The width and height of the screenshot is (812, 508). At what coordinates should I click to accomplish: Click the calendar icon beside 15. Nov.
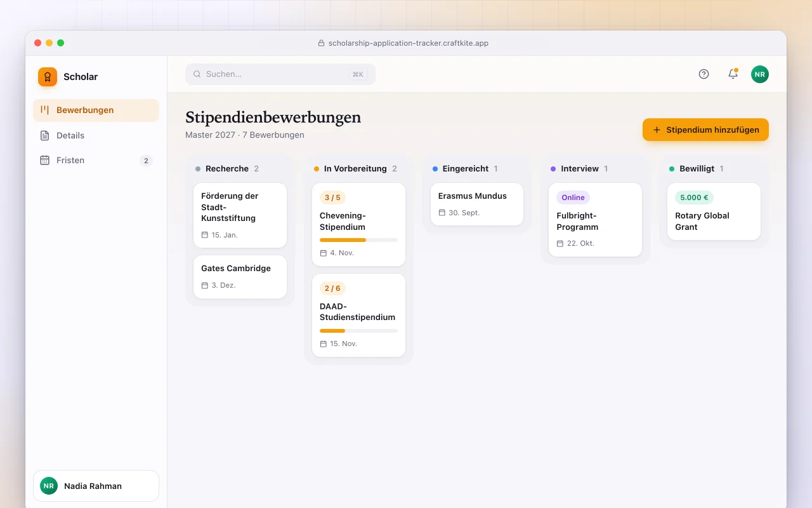click(324, 344)
